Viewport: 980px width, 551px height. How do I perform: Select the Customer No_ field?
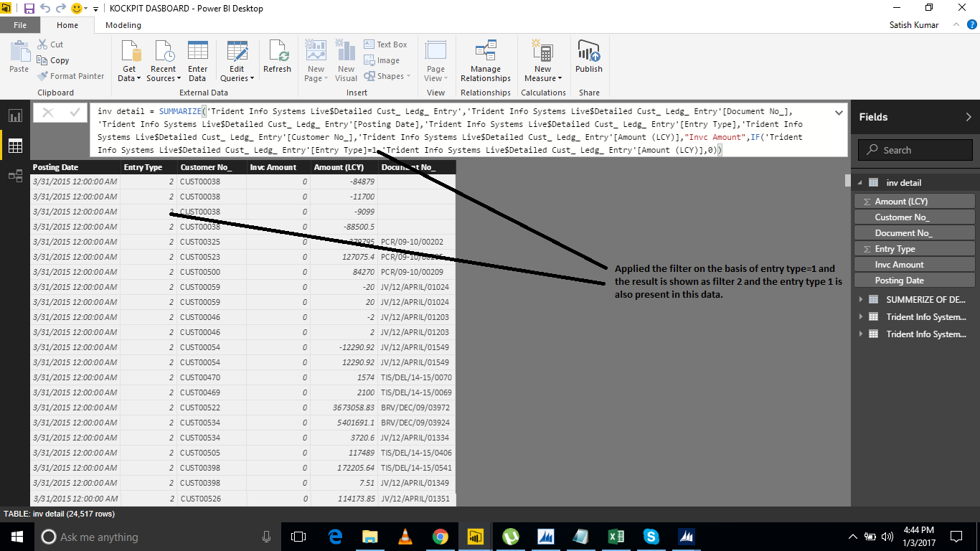(x=914, y=217)
